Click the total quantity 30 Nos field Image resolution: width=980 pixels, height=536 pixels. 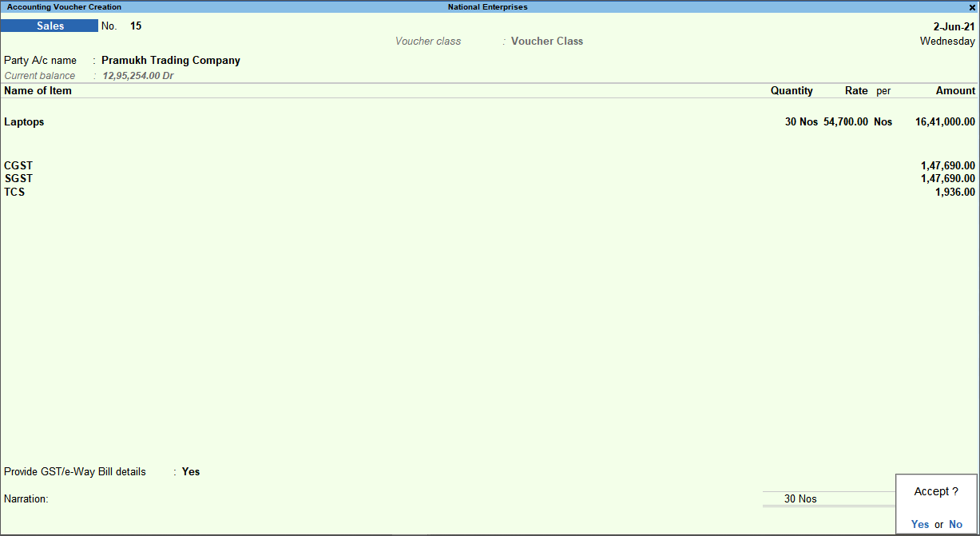pyautogui.click(x=799, y=498)
